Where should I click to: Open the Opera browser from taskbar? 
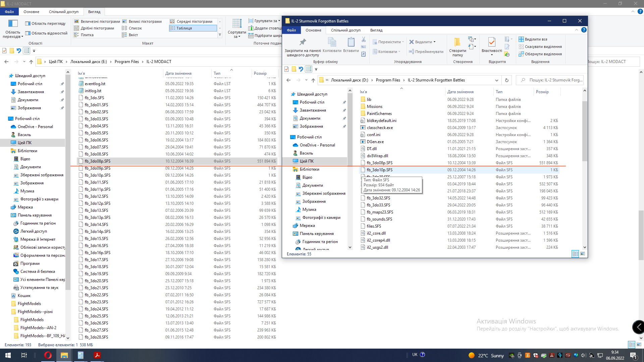click(48, 355)
